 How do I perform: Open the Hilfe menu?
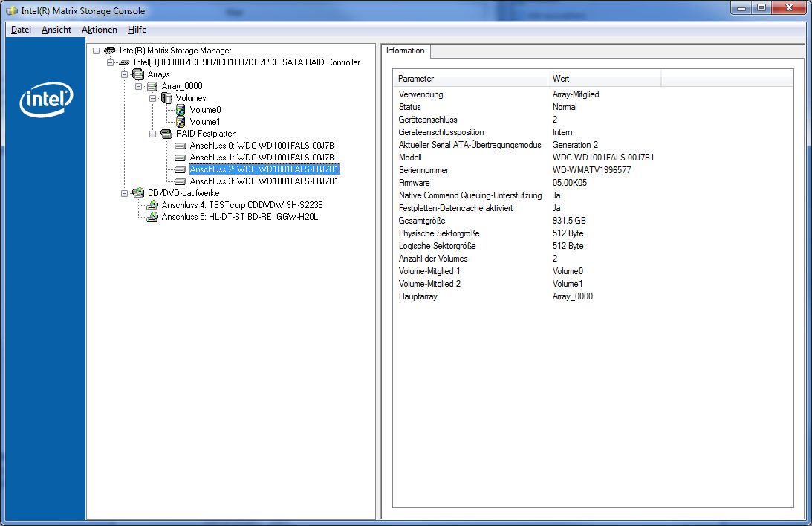137,30
